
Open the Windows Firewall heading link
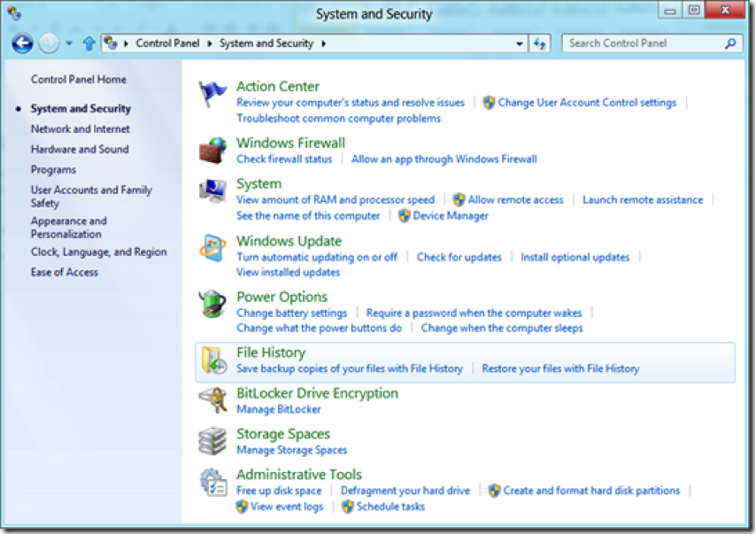click(290, 143)
